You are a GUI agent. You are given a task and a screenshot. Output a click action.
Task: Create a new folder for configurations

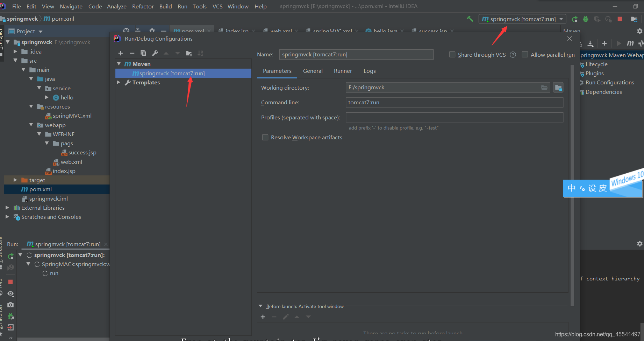click(x=189, y=53)
